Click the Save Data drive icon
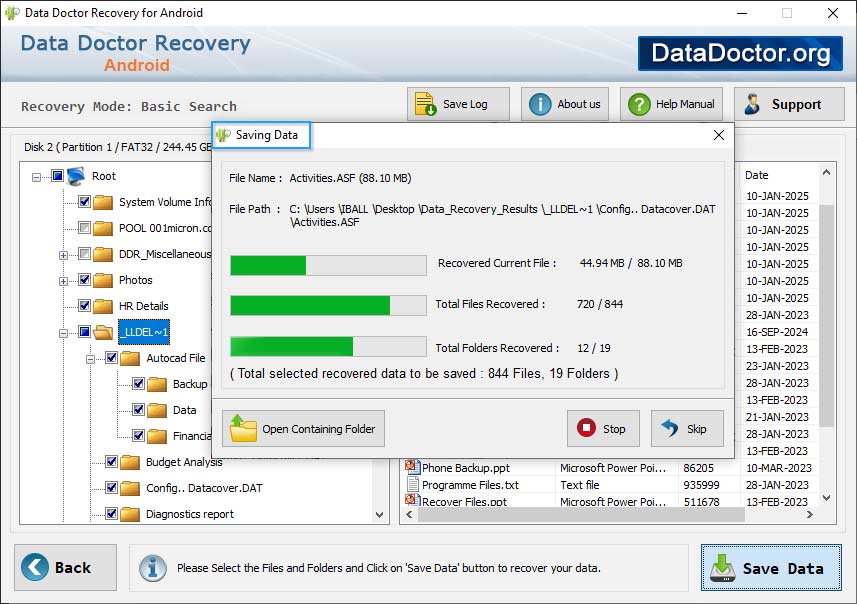 (723, 568)
